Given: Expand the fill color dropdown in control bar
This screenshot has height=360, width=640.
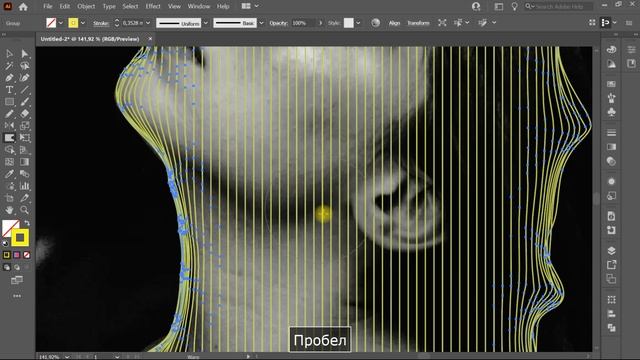Looking at the screenshot, I should pos(61,23).
